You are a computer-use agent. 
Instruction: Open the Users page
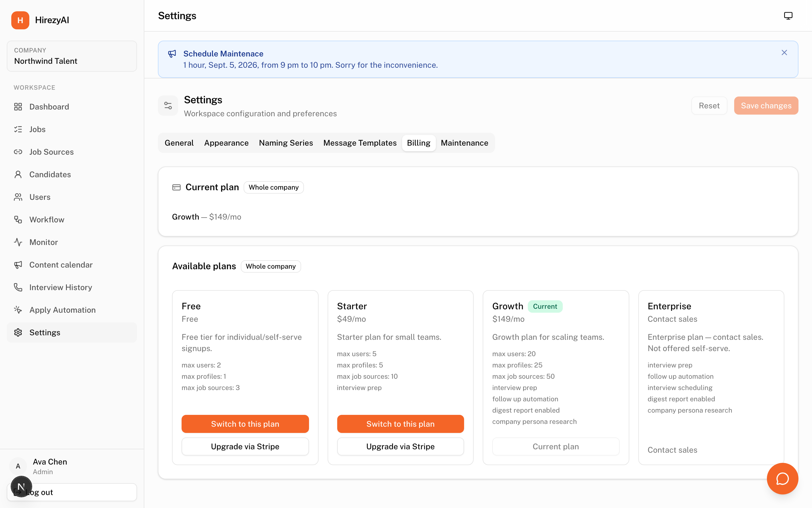(x=72, y=197)
